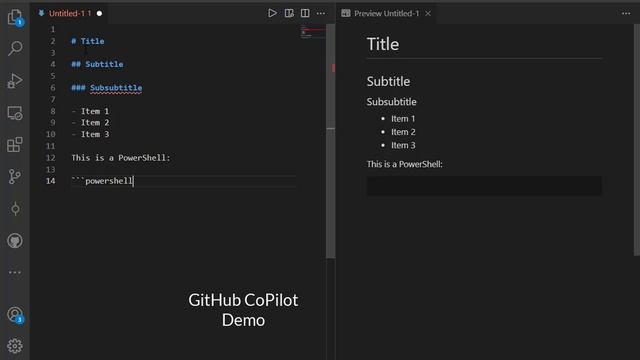Click the unsaved dot on Untitled-1 tab
Screen dimensions: 640x360
[x=99, y=13]
